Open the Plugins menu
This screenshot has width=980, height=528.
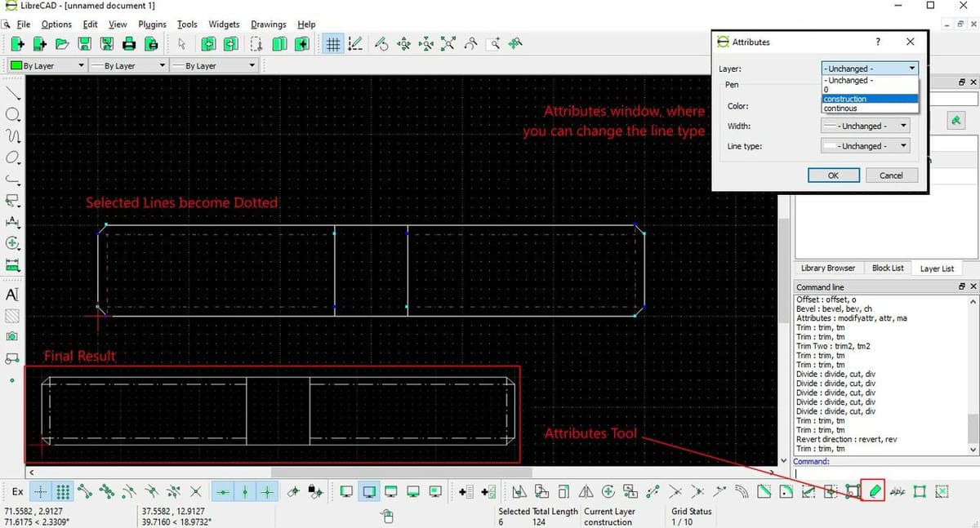[153, 24]
